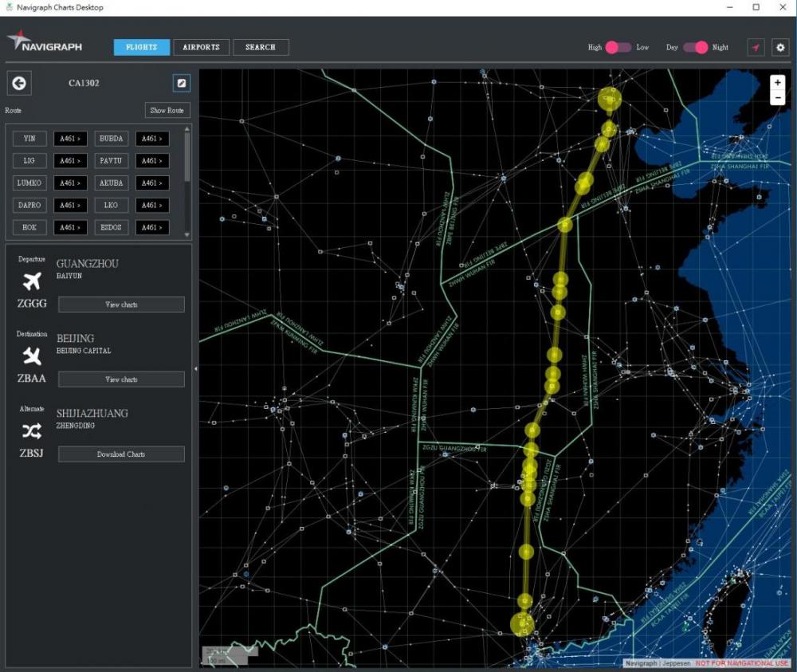Screen dimensions: 797x672
Task: Click the Beijing destination route marker on map
Action: pyautogui.click(x=609, y=99)
